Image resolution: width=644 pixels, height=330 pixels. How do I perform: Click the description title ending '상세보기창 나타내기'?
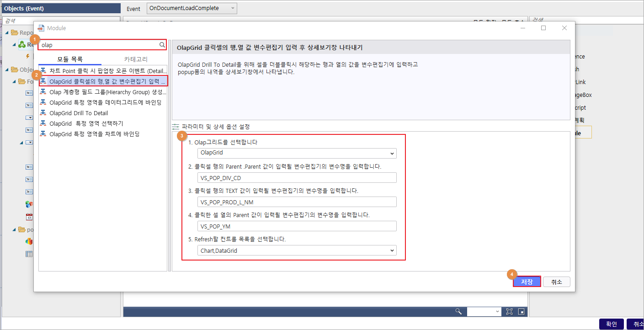[270, 48]
